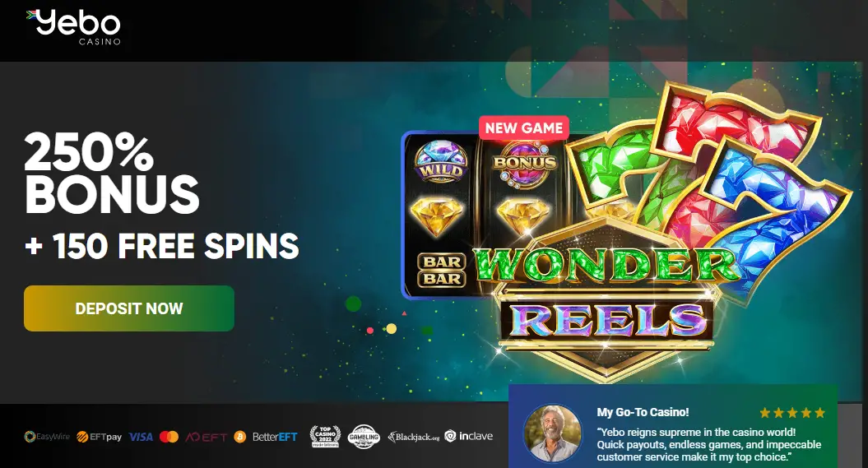Open the Yebo Casino logo link

[73, 26]
